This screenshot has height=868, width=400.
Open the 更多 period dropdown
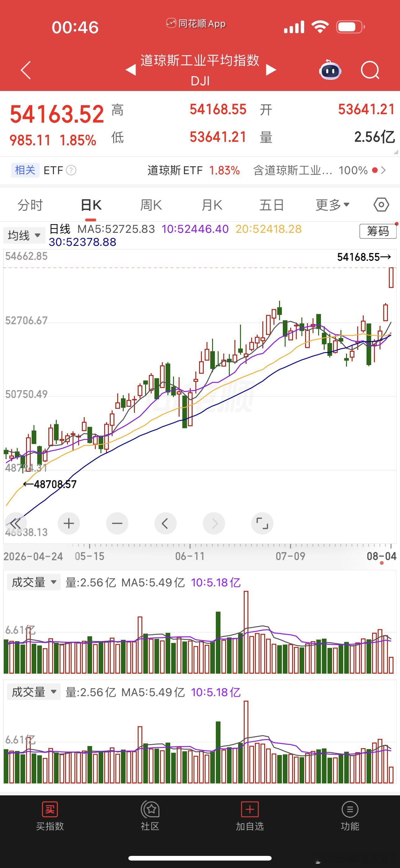click(x=333, y=205)
